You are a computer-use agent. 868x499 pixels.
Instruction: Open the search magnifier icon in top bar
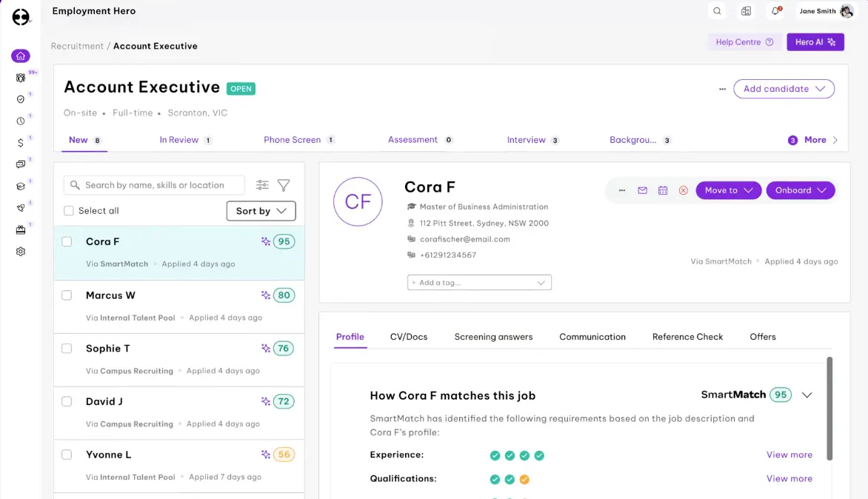pyautogui.click(x=716, y=11)
